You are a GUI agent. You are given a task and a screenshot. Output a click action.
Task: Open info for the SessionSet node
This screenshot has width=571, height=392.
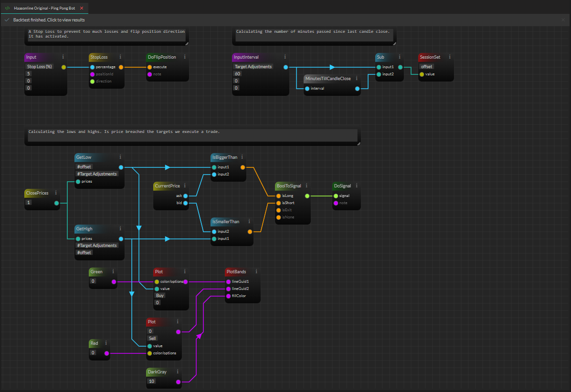[x=450, y=57]
